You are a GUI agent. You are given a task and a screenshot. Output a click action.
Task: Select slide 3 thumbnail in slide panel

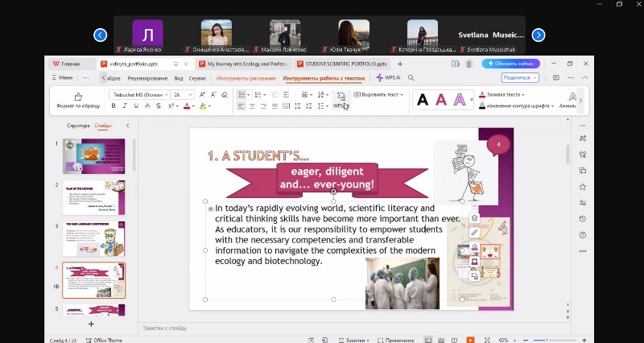click(x=94, y=238)
